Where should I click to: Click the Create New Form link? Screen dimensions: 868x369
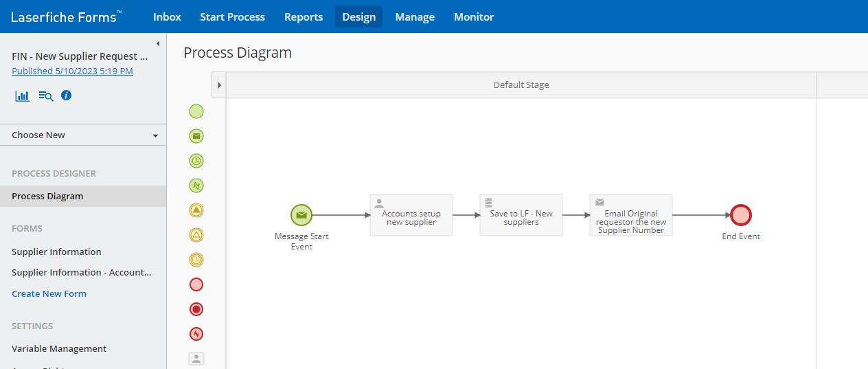coord(49,293)
